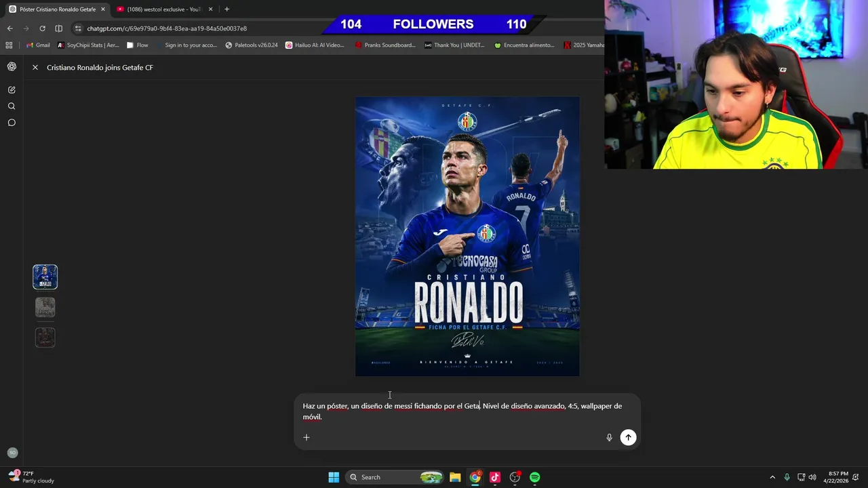This screenshot has height=488, width=868.
Task: Open the Sign in to your account bookmark
Action: point(186,45)
